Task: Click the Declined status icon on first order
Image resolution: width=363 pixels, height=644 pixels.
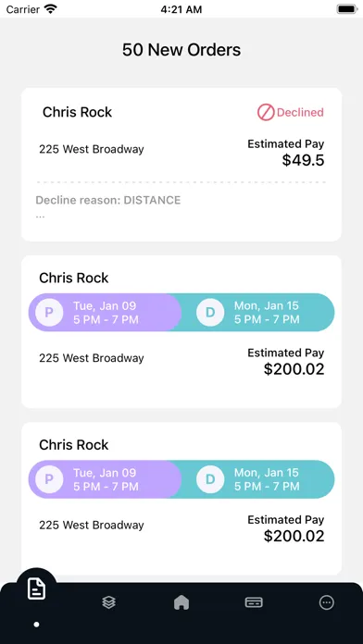Action: (266, 112)
